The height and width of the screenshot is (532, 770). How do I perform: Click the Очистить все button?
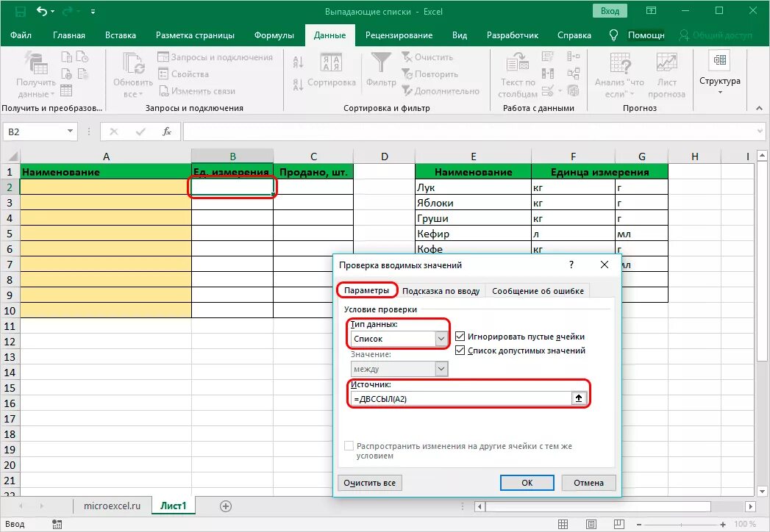369,483
